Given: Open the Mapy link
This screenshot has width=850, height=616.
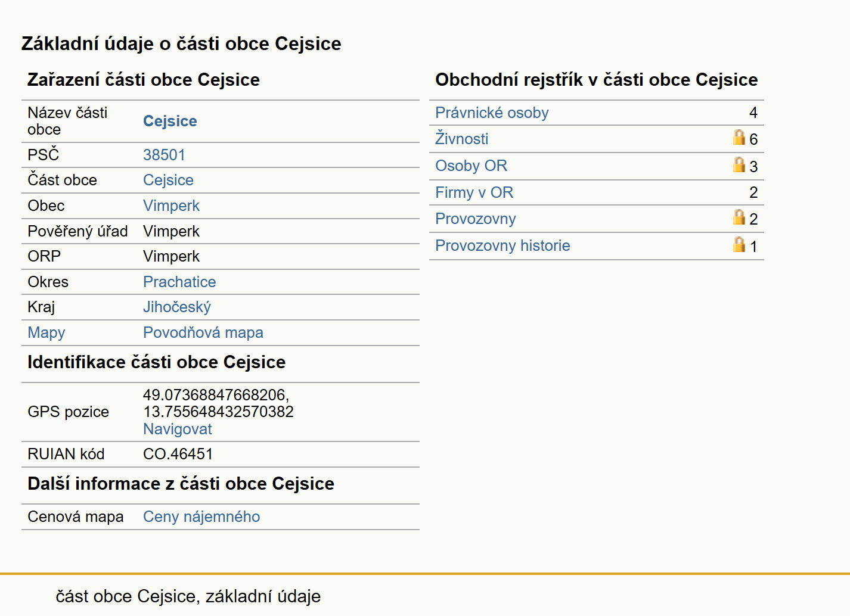Looking at the screenshot, I should [46, 332].
